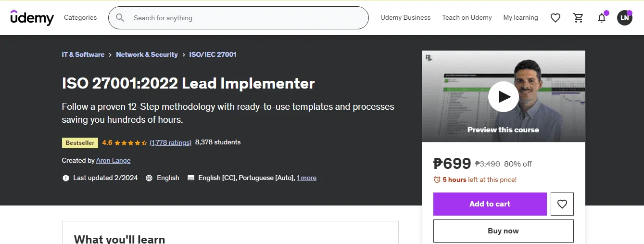Click the Bestseller badge
Viewport: 644px width, 244px height.
click(80, 143)
